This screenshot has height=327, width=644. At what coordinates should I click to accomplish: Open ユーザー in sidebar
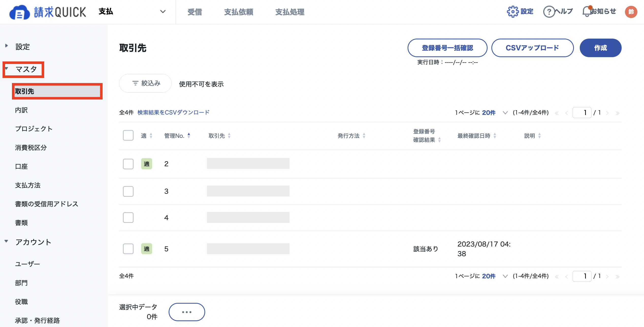(27, 264)
